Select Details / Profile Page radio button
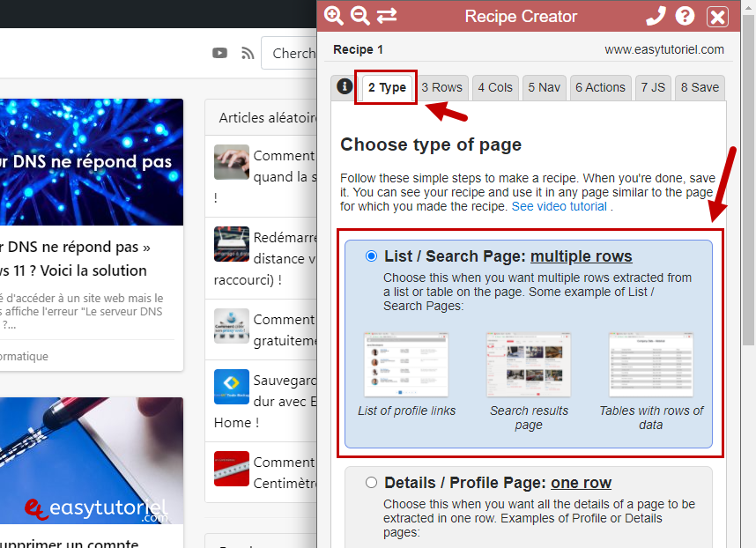This screenshot has height=548, width=756. click(x=371, y=483)
